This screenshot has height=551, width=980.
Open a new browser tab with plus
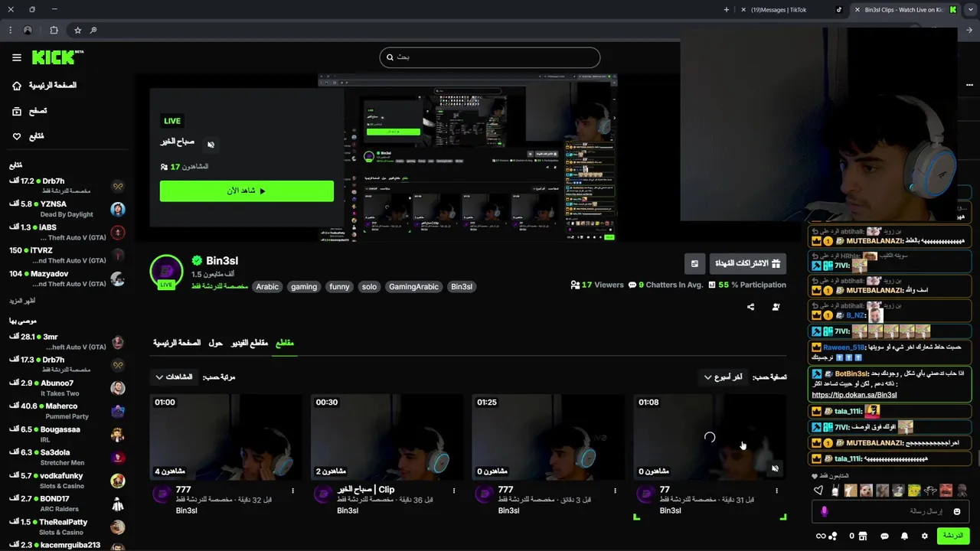(726, 9)
